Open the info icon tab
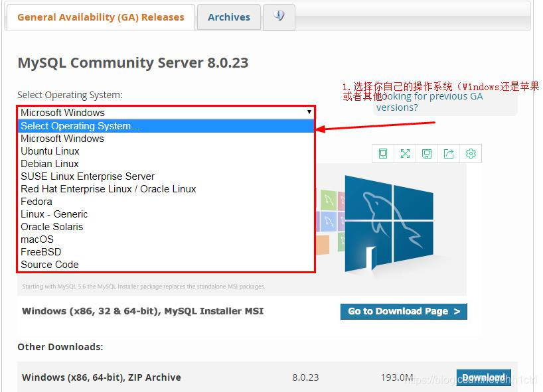This screenshot has height=392, width=543. [x=279, y=17]
